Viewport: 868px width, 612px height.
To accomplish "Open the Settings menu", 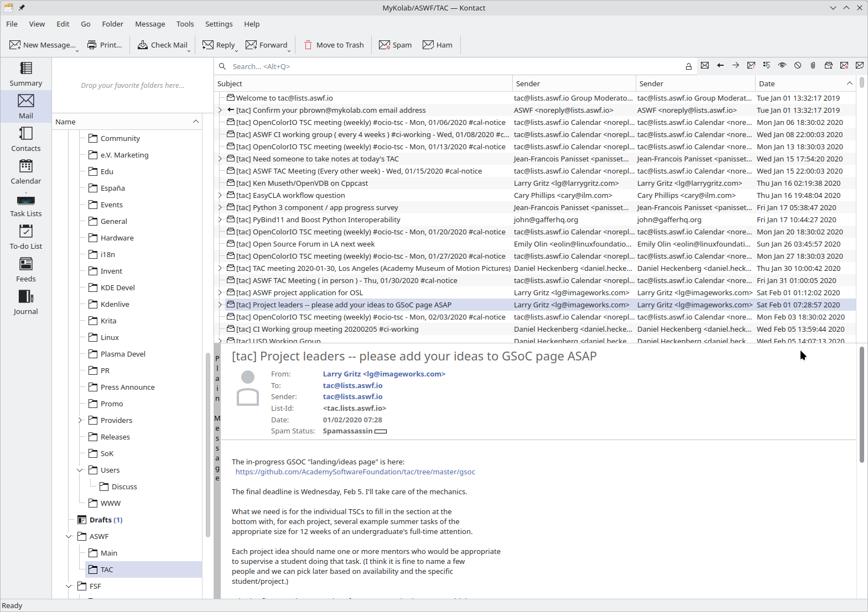I will (x=219, y=24).
